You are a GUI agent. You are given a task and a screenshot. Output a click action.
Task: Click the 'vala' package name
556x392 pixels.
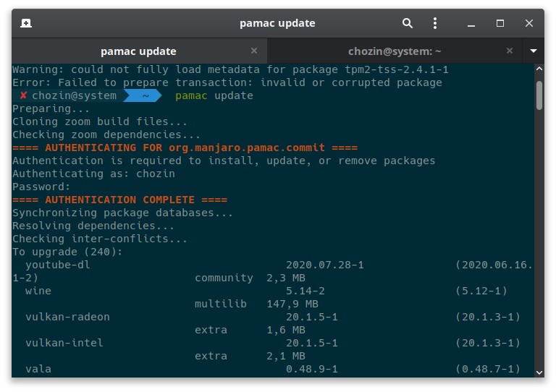(x=38, y=369)
